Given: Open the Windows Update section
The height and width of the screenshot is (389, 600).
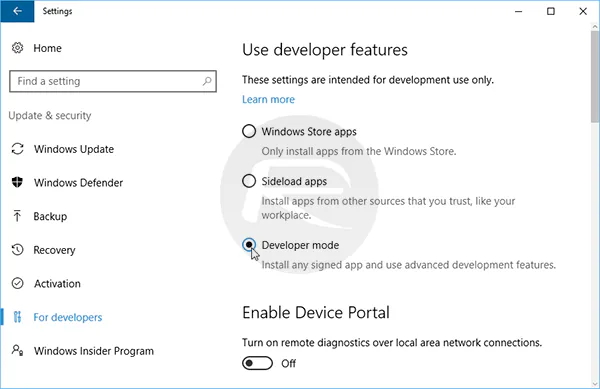Looking at the screenshot, I should tap(74, 149).
